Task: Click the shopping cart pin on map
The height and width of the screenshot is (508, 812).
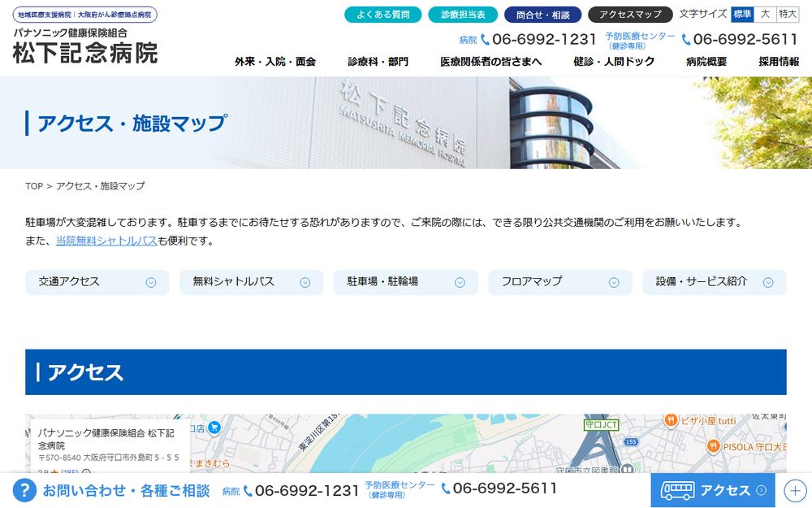Action: click(x=214, y=428)
